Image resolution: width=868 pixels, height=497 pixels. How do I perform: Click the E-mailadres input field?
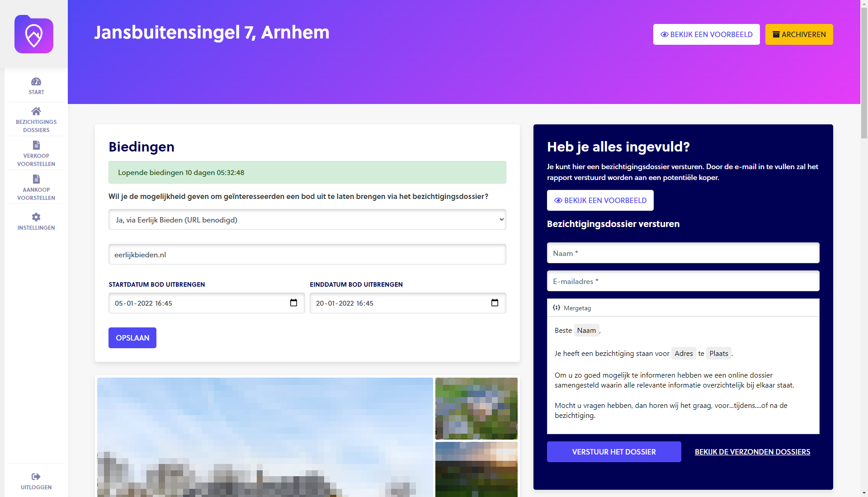tap(683, 281)
